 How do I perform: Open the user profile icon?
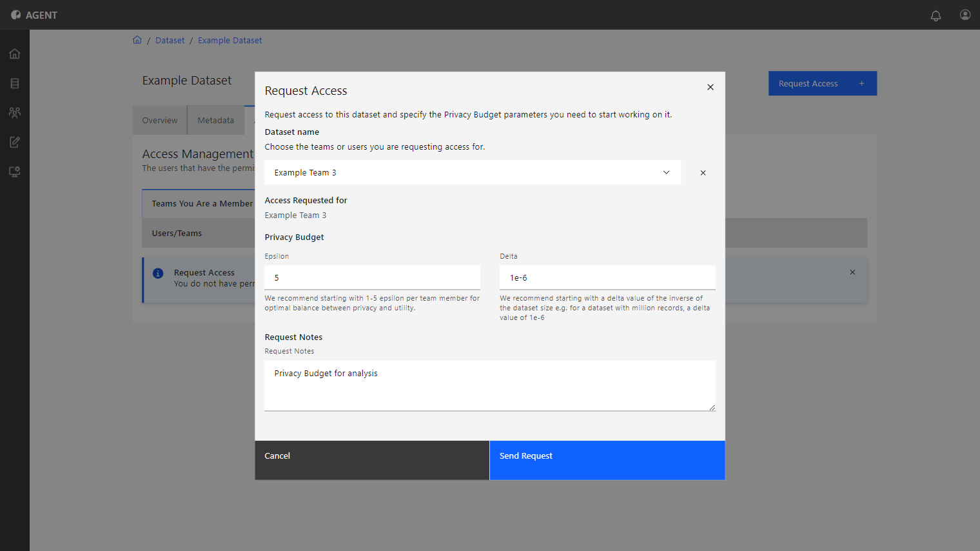[965, 15]
